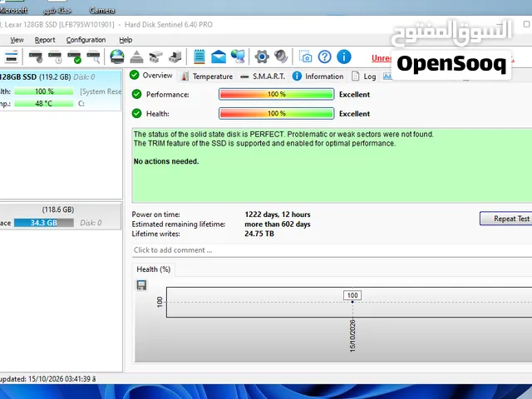Click "Estimated remaining lifetime:" label
The height and width of the screenshot is (399, 532).
[179, 224]
